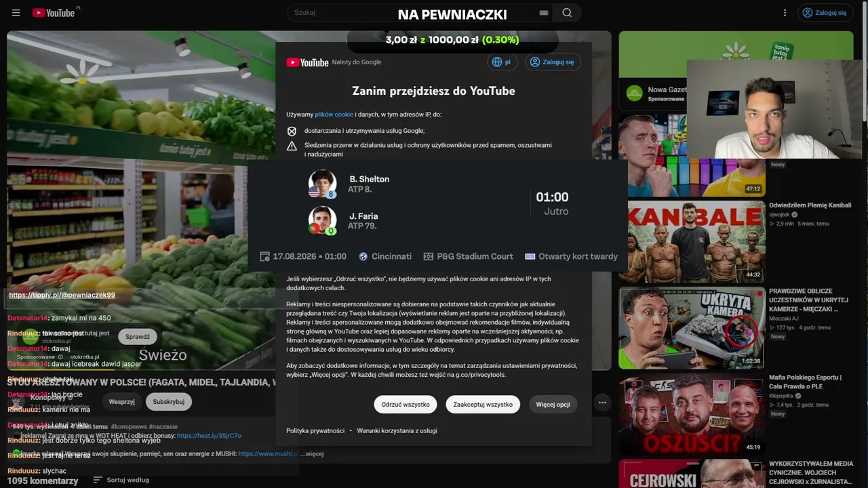868x488 pixels.
Task: Click the sponsored "Nowa Gazet" ad title
Action: tap(667, 89)
